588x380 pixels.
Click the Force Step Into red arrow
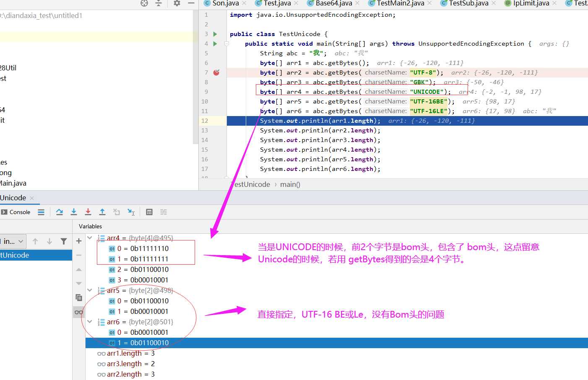[x=88, y=212]
